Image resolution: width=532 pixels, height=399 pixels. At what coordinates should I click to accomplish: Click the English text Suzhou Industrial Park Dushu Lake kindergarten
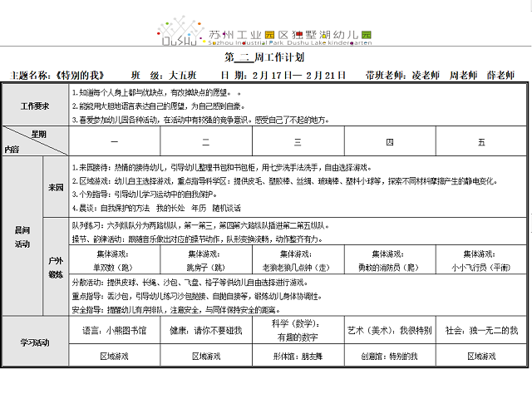[x=290, y=42]
